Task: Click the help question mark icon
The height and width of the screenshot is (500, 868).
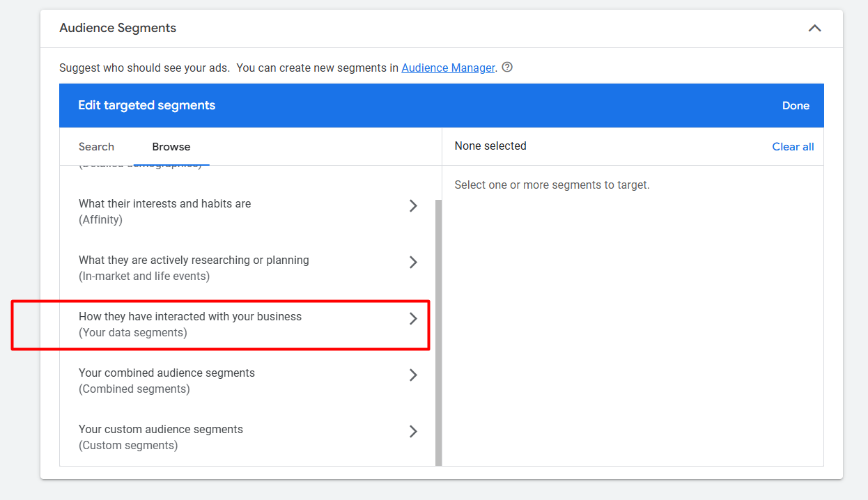Action: coord(507,68)
